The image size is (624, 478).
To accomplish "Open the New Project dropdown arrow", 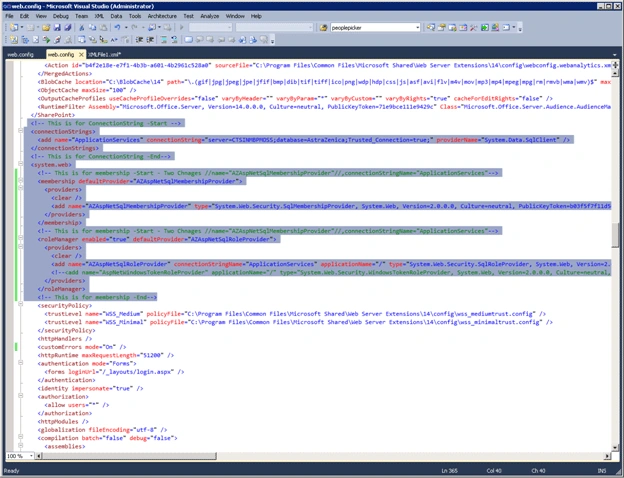I will pos(21,28).
